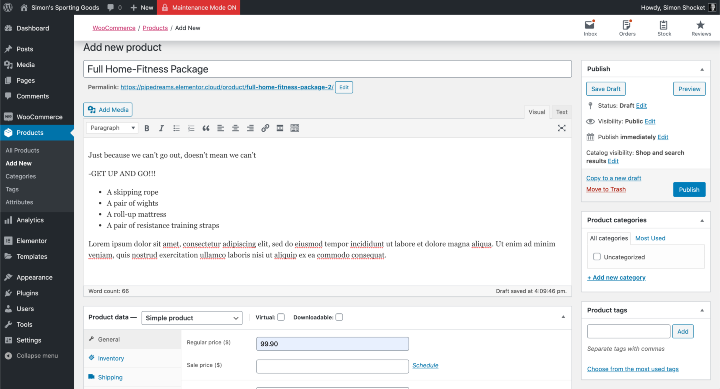The height and width of the screenshot is (389, 720).
Task: Enable the Downloadable product checkbox
Action: coord(339,317)
